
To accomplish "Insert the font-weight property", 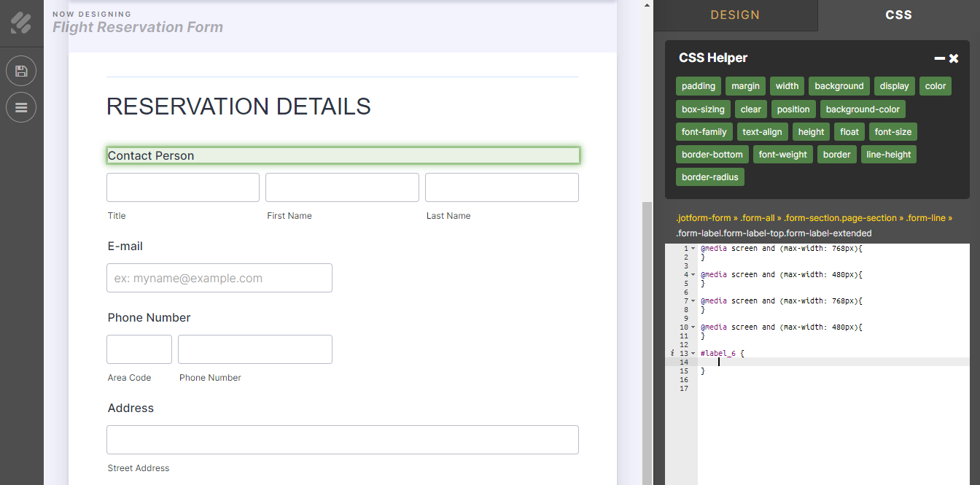I will [783, 155].
